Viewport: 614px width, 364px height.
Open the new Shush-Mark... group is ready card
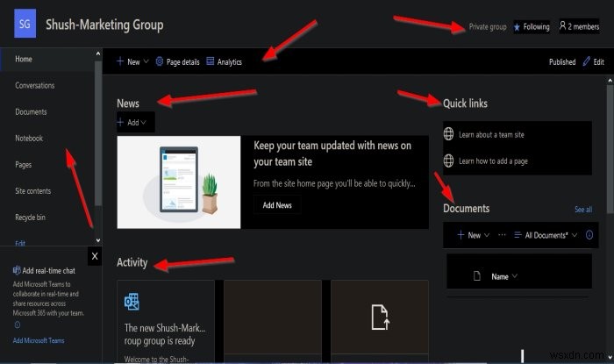point(165,334)
